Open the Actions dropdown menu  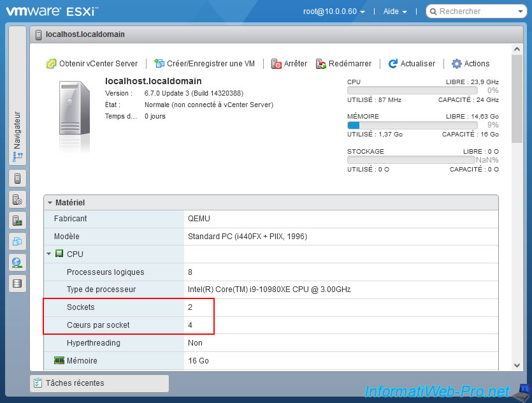pos(470,64)
